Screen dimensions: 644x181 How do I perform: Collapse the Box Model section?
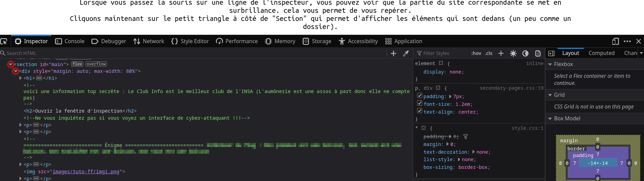coord(550,119)
